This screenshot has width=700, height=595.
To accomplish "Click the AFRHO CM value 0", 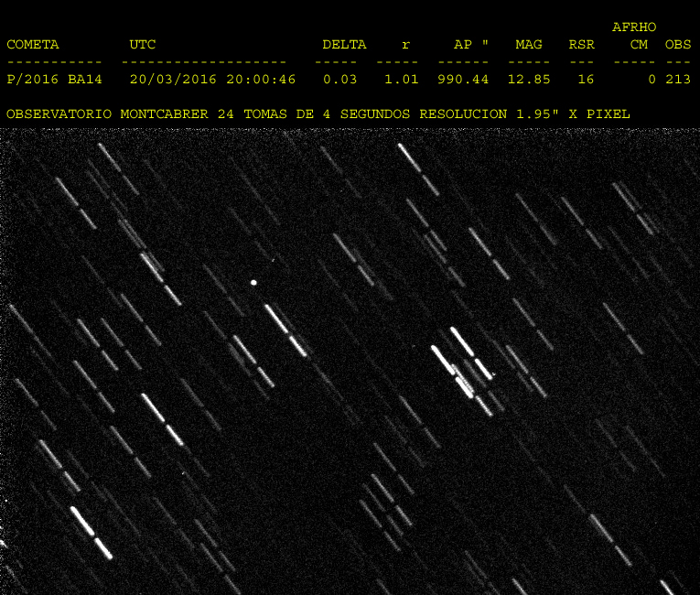I will [652, 80].
